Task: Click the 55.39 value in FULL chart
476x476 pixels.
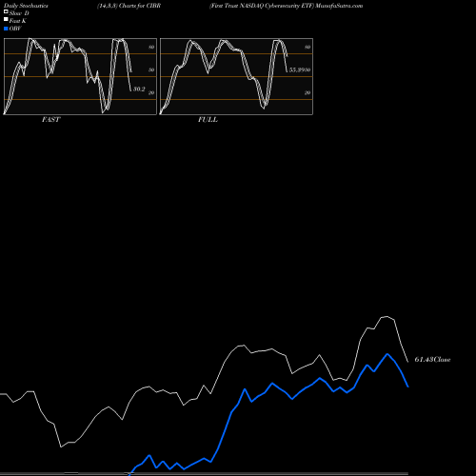Action: tap(297, 69)
